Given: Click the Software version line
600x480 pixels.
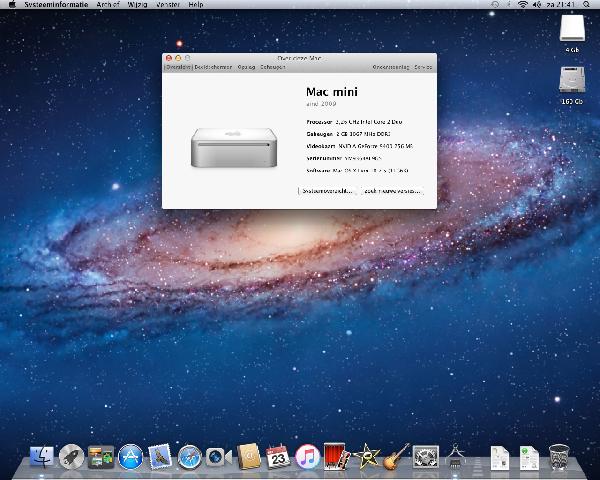Looking at the screenshot, I should (x=357, y=170).
